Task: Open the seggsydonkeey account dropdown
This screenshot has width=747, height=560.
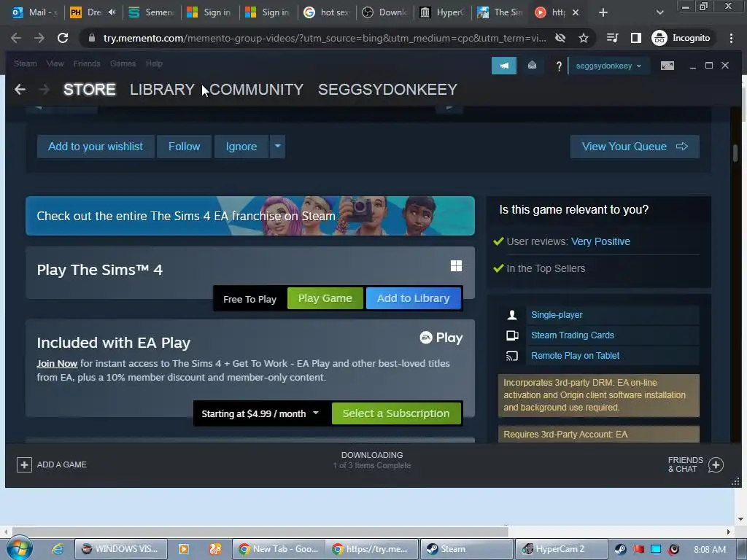Action: click(x=608, y=66)
